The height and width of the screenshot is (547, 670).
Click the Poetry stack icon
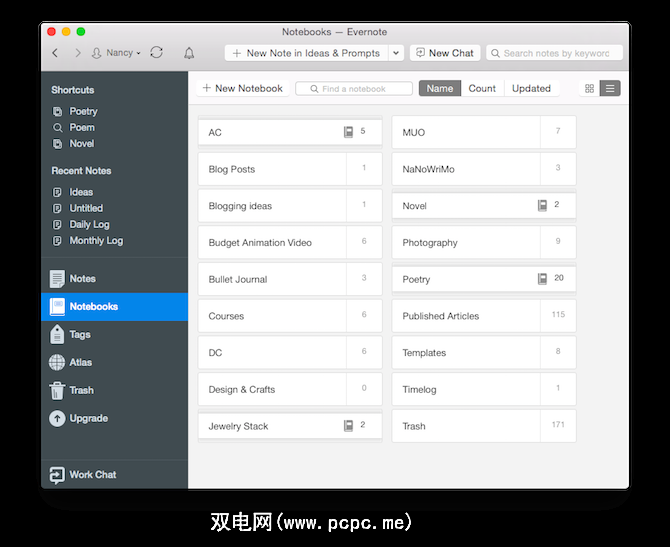[x=542, y=279]
